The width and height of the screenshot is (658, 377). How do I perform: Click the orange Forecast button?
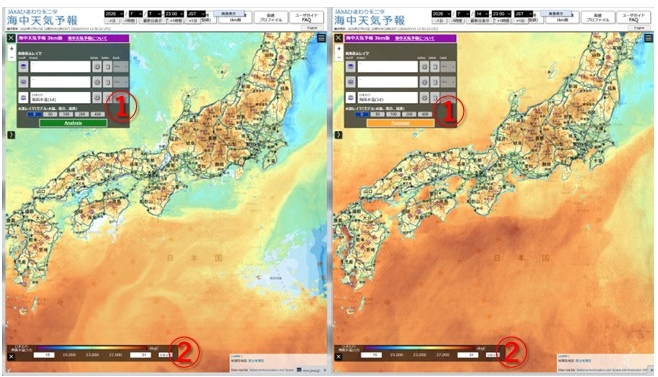coord(400,123)
